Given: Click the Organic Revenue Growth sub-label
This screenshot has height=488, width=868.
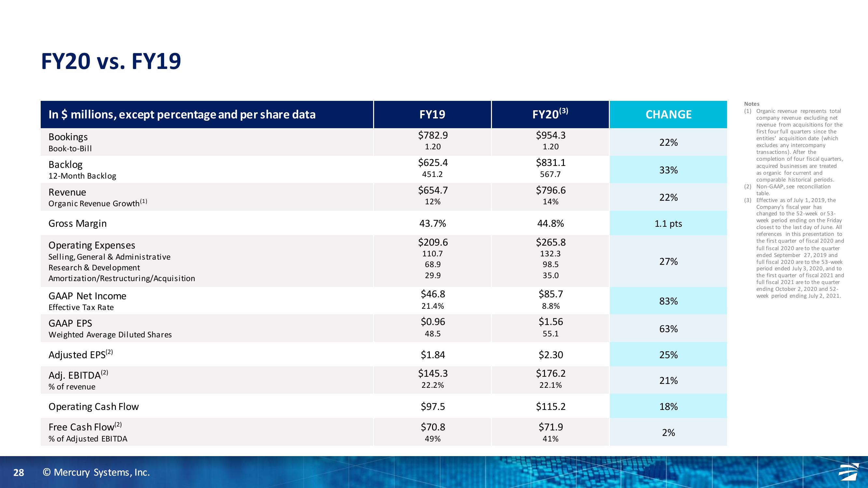Looking at the screenshot, I should point(98,203).
